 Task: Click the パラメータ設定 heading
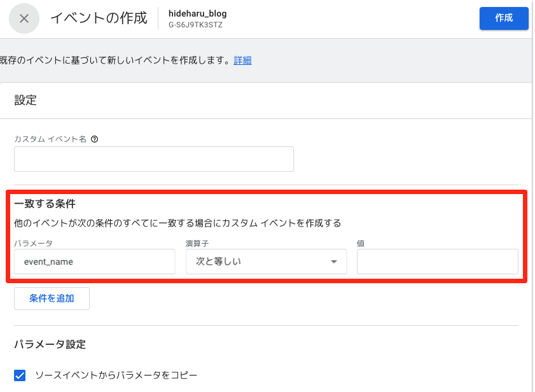click(50, 344)
